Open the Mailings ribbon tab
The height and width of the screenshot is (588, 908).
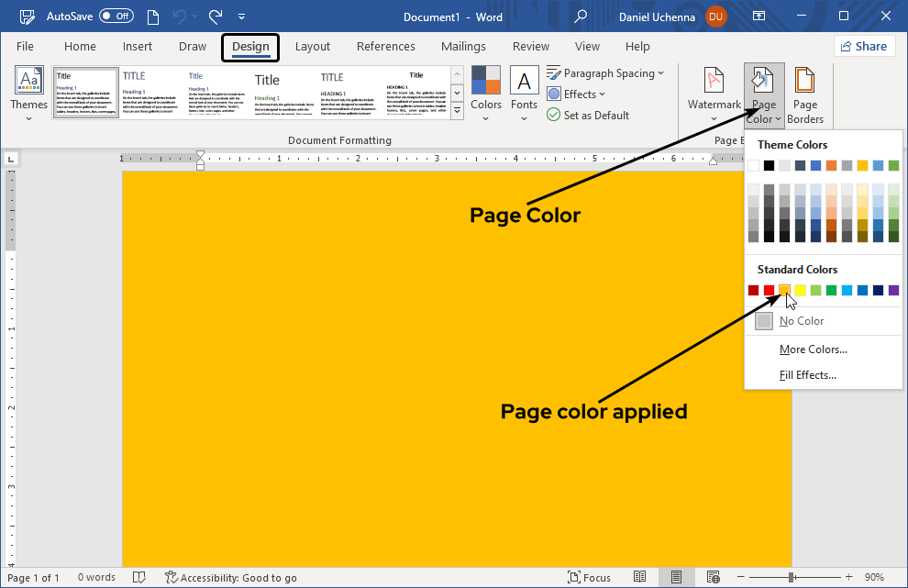[463, 46]
